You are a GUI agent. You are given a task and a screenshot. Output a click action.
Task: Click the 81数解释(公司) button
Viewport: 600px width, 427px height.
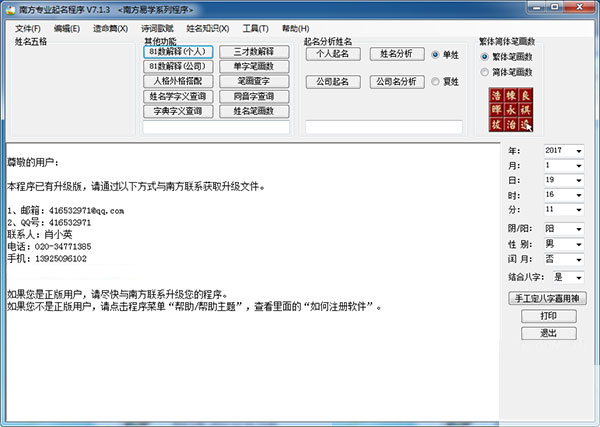click(178, 66)
